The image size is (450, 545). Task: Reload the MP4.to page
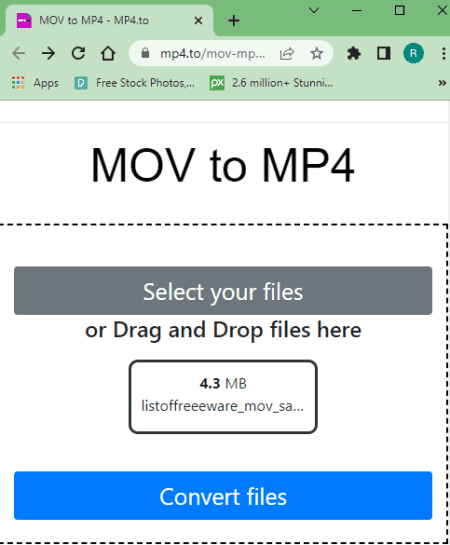(x=78, y=54)
